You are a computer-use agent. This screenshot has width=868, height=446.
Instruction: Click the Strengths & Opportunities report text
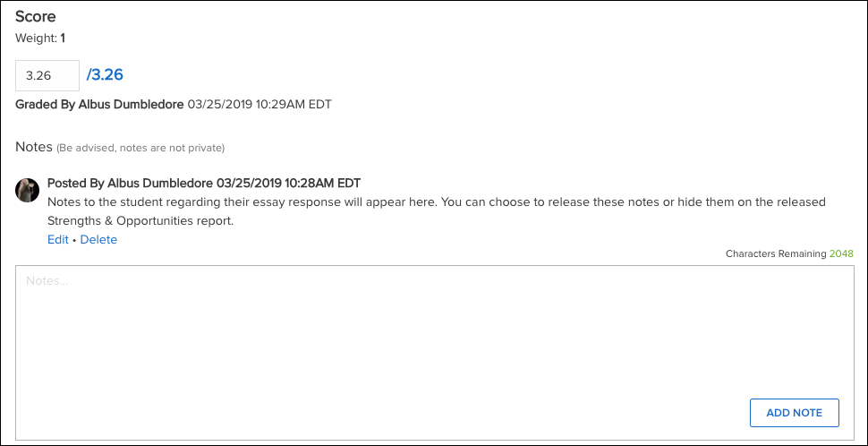pos(140,221)
